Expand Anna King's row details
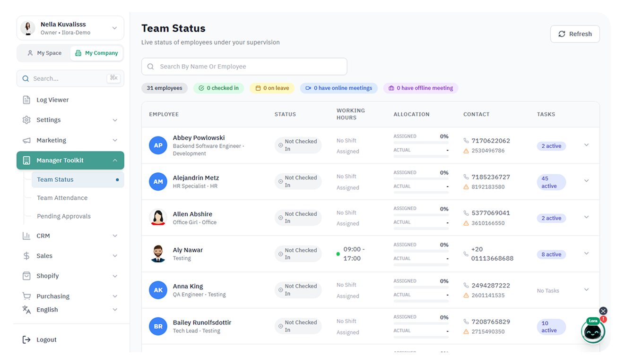624x364 pixels. (586, 289)
